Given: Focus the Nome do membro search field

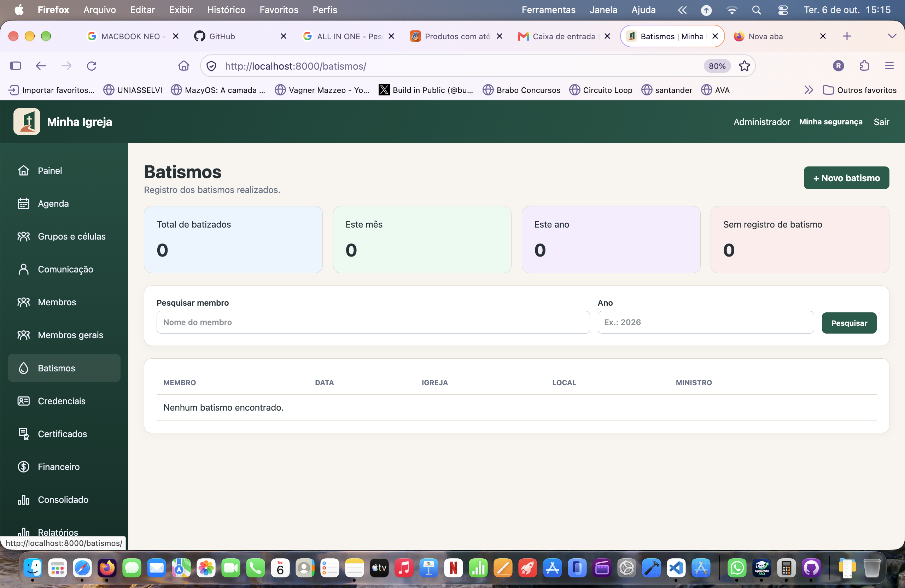Looking at the screenshot, I should (x=373, y=322).
